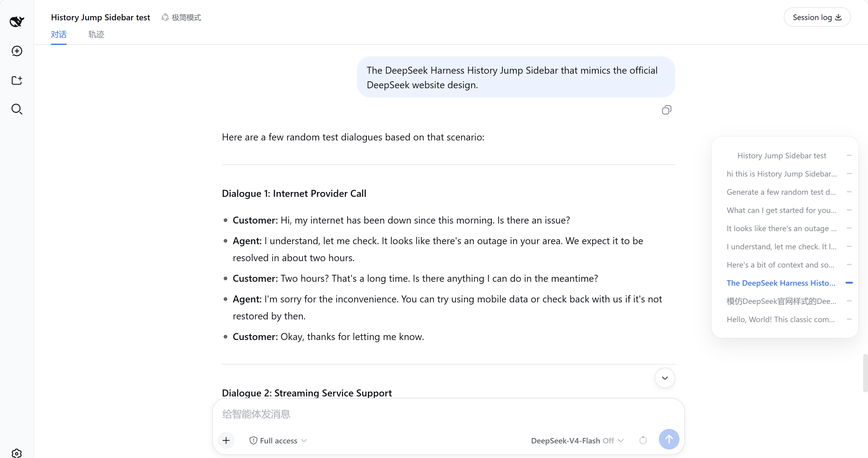868x458 pixels.
Task: Jump to bottom with the down chevron button
Action: [x=664, y=378]
